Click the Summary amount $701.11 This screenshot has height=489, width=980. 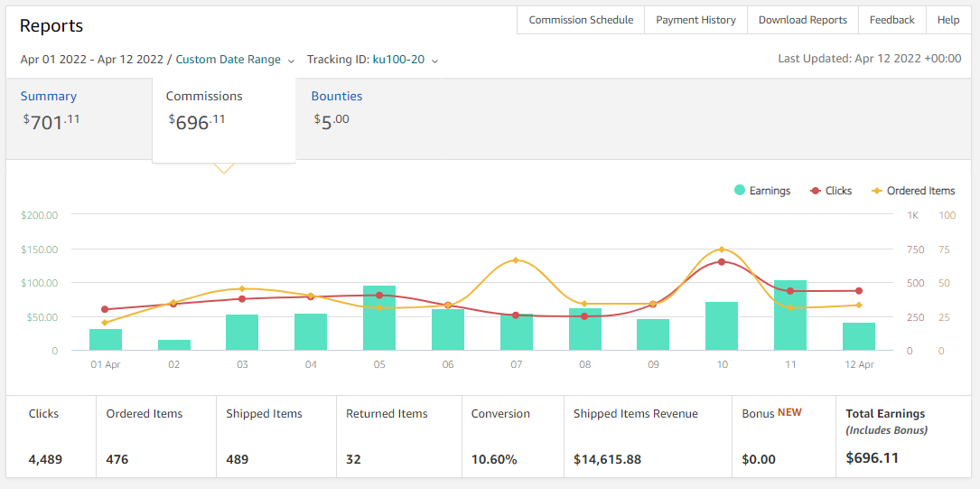pos(51,121)
